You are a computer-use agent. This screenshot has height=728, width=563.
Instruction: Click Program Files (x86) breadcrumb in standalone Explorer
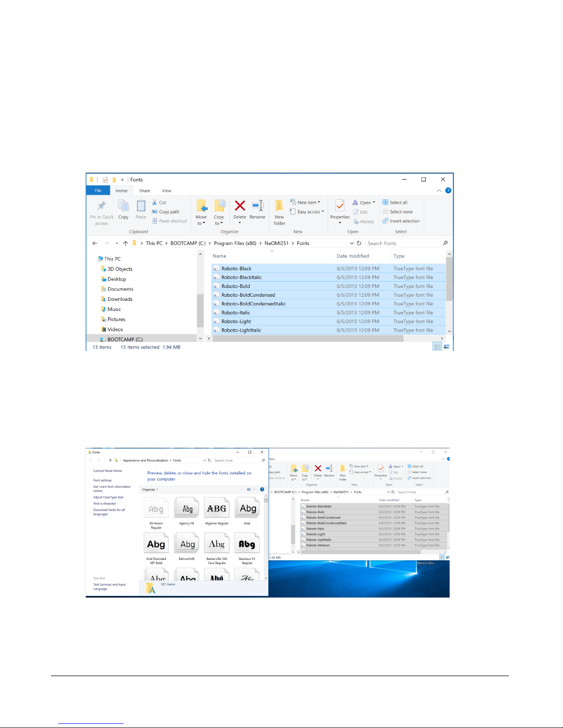(x=235, y=243)
